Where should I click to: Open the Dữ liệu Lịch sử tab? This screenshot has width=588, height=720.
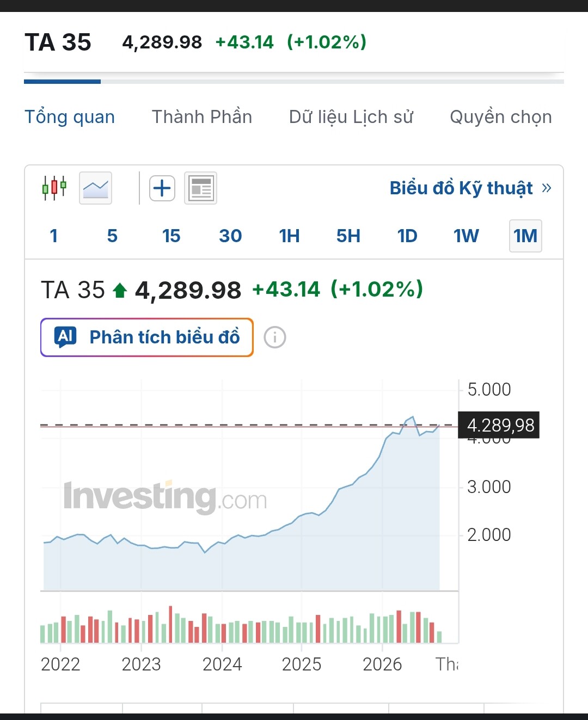click(351, 117)
